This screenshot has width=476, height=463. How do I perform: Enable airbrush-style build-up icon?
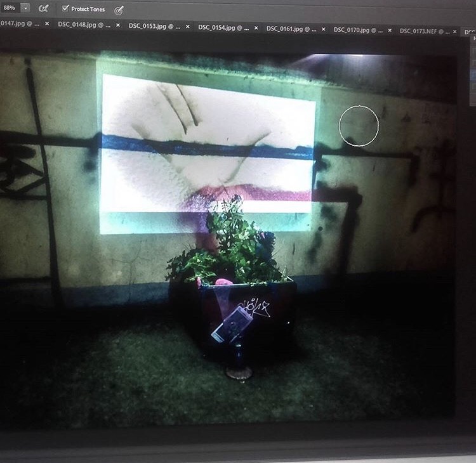43,9
